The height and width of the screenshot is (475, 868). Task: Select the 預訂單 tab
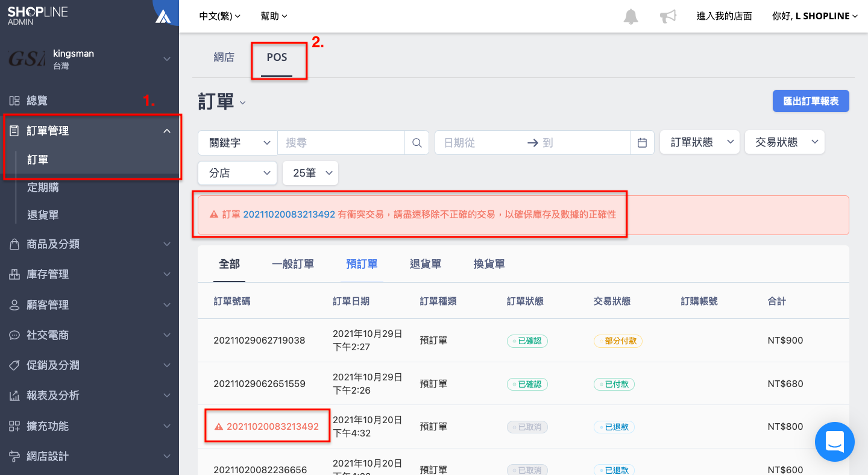click(x=362, y=264)
